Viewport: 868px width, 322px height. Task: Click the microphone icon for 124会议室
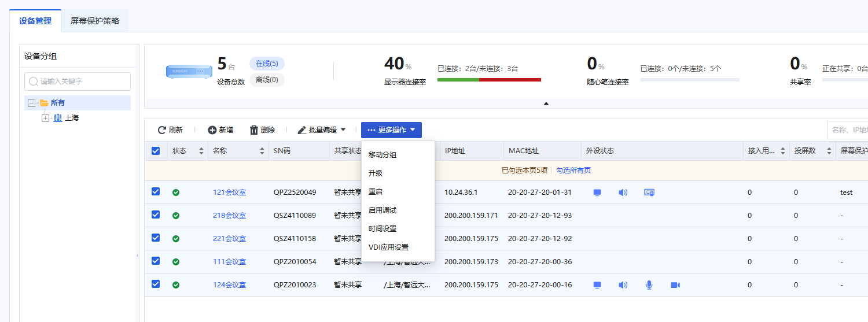point(649,285)
